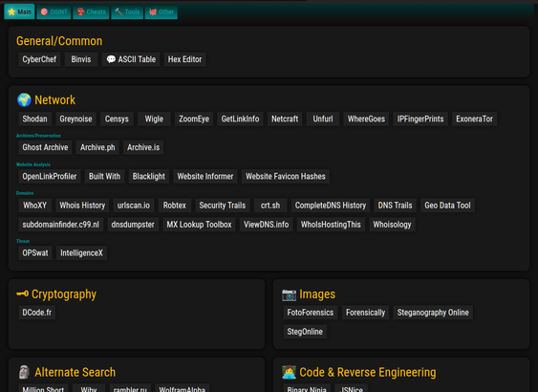The height and width of the screenshot is (392, 538).
Task: Open Whois History
Action: click(82, 206)
